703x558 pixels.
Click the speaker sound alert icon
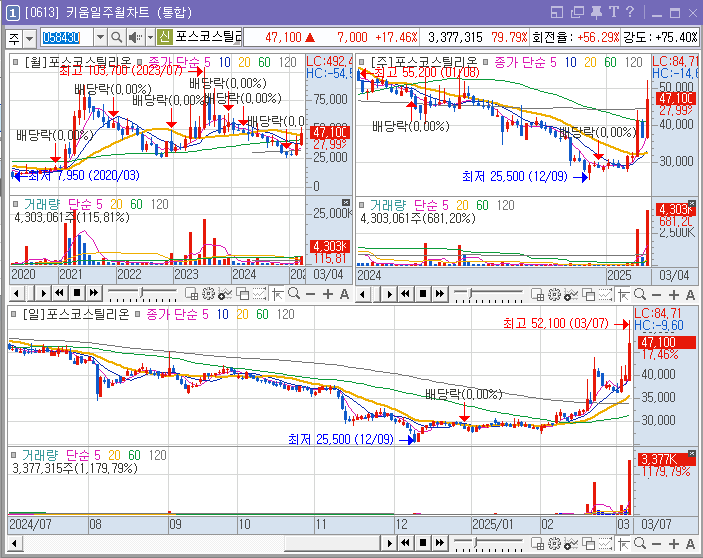[x=134, y=37]
